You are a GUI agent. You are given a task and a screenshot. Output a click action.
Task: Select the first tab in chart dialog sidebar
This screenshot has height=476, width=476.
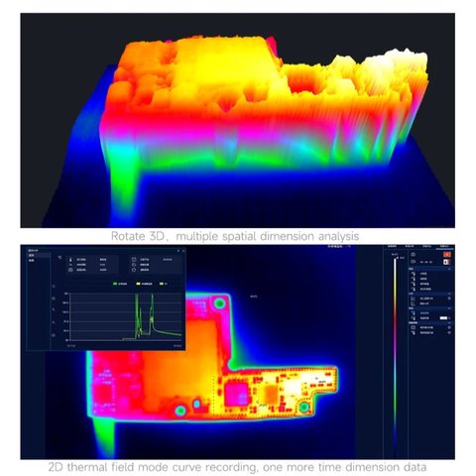point(39,255)
